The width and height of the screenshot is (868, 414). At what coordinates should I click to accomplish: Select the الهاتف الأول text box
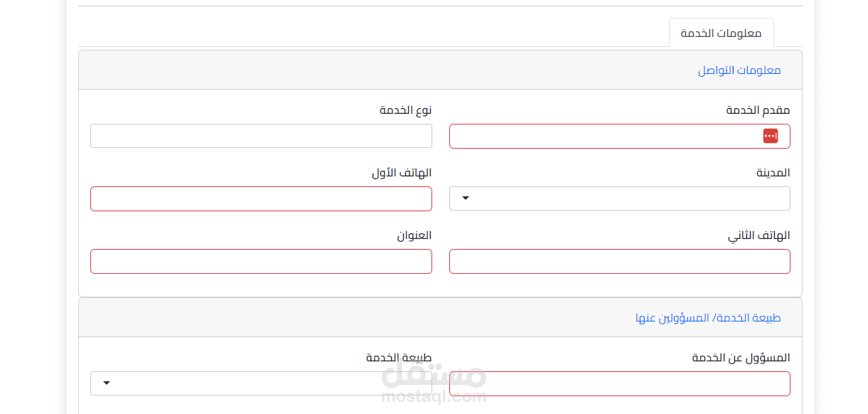pyautogui.click(x=261, y=198)
